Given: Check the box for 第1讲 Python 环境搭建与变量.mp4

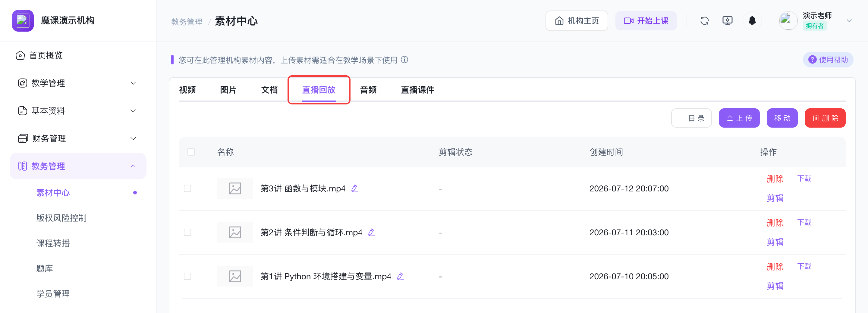Looking at the screenshot, I should point(187,276).
